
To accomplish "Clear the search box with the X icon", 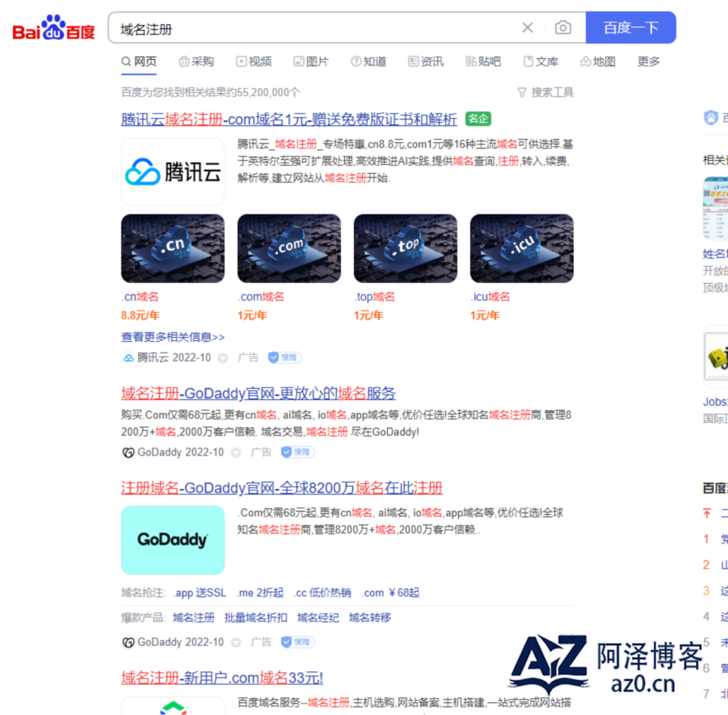I will 528,28.
